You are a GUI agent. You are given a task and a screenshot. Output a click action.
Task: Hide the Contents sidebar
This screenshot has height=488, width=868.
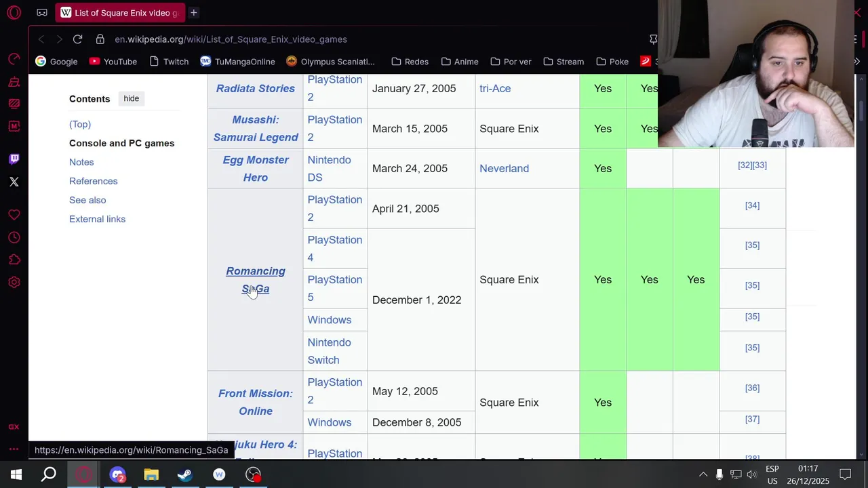coord(131,98)
